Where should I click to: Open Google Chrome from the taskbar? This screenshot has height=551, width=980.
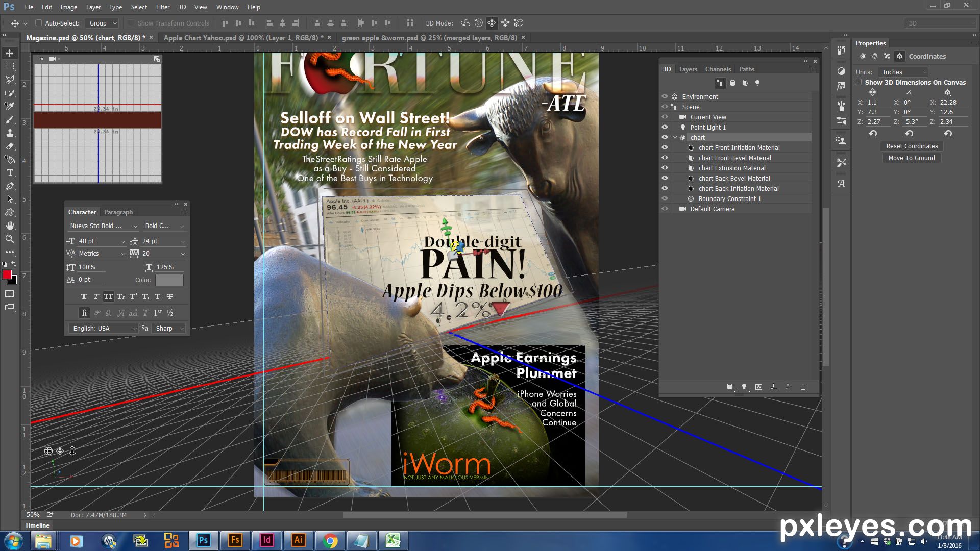click(330, 540)
